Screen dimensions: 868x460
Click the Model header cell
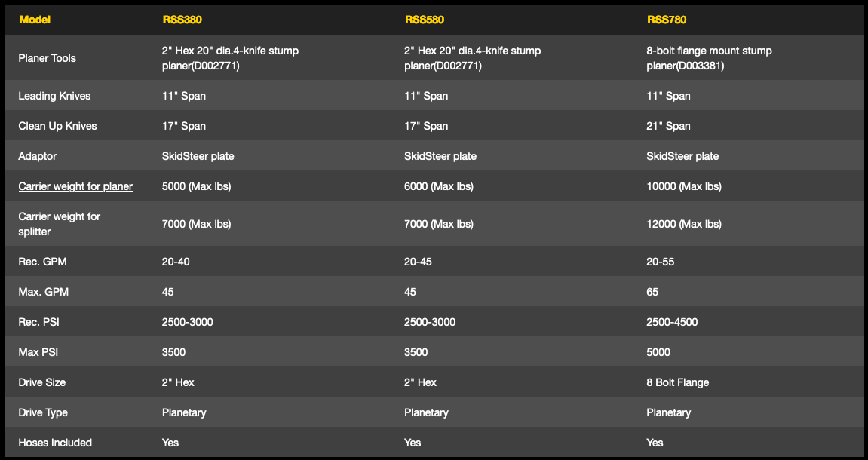35,20
